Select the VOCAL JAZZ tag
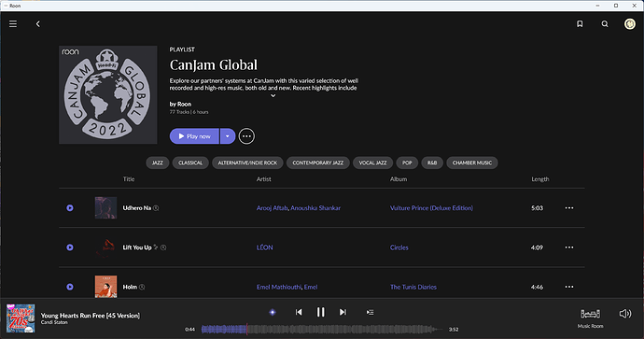 pyautogui.click(x=372, y=162)
